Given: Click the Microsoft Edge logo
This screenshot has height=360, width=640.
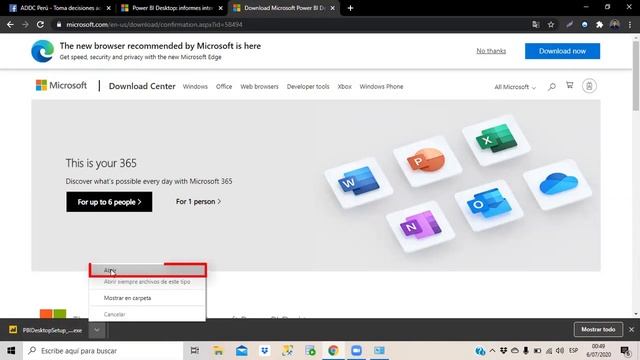Looking at the screenshot, I should pyautogui.click(x=42, y=51).
